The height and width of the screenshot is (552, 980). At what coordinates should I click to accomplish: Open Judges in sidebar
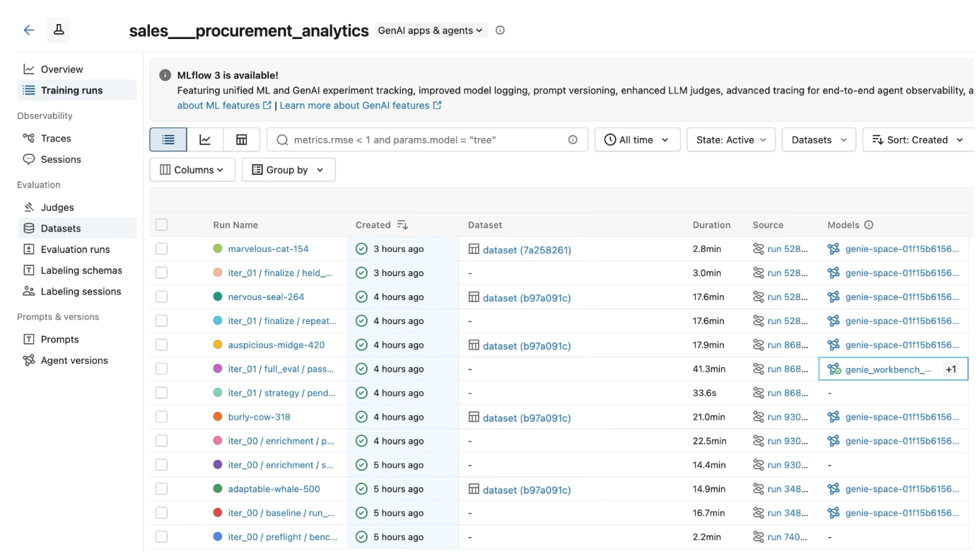click(x=77, y=207)
